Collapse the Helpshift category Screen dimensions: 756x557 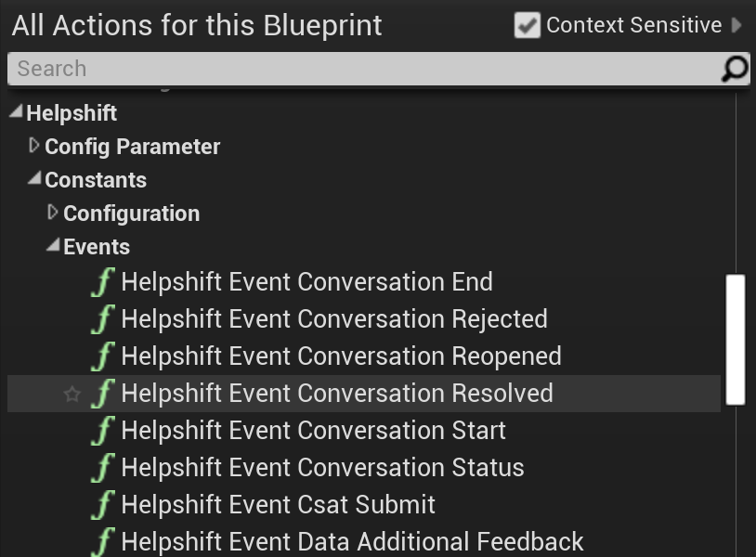16,113
